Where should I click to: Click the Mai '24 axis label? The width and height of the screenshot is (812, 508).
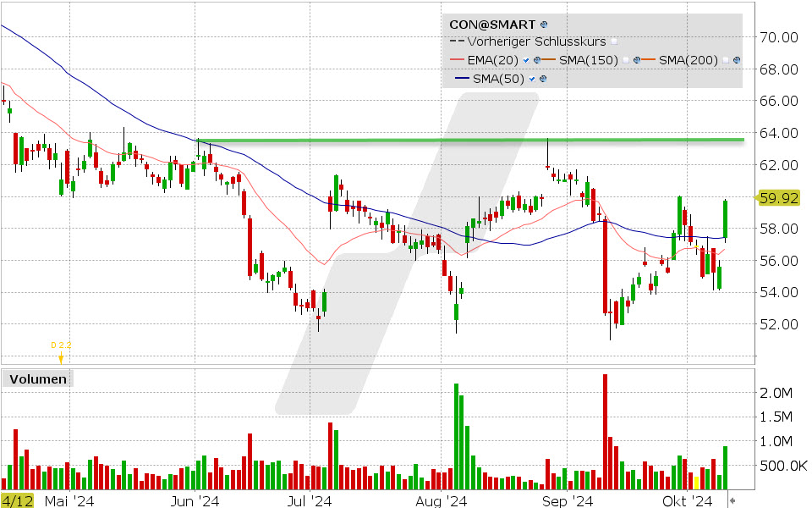point(69,500)
